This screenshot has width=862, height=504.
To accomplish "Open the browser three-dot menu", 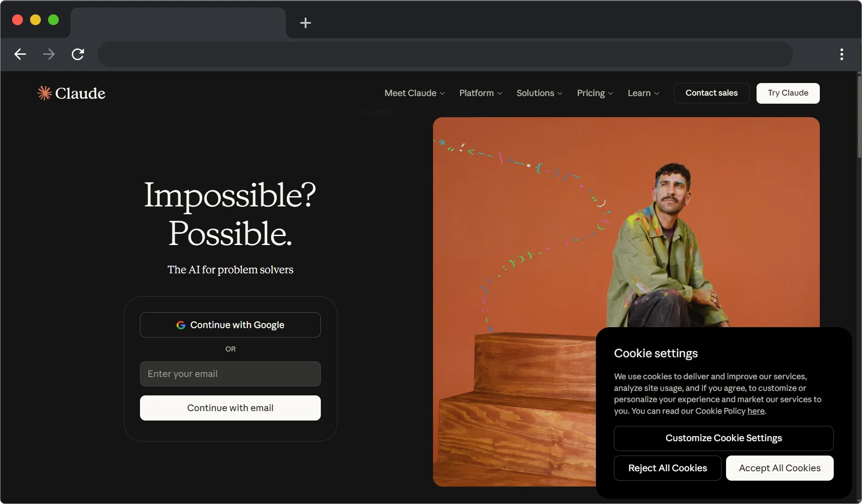I will click(841, 54).
